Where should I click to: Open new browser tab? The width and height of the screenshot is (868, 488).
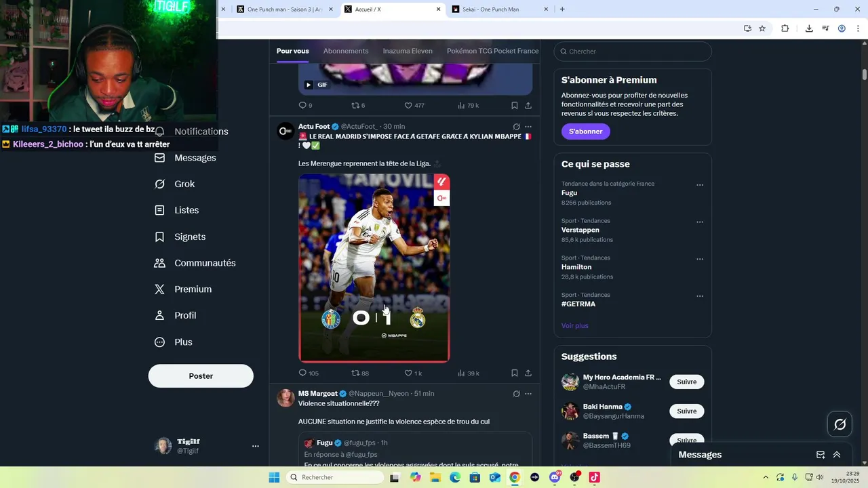[562, 9]
